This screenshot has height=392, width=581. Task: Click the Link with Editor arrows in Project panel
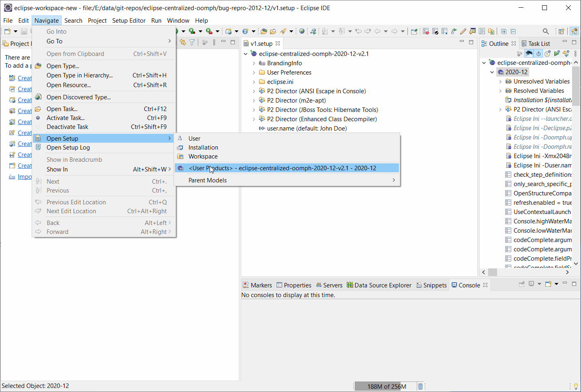(x=183, y=42)
